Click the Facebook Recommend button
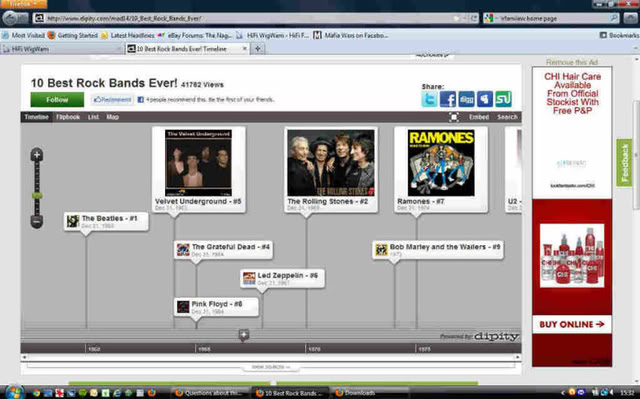 (x=112, y=100)
